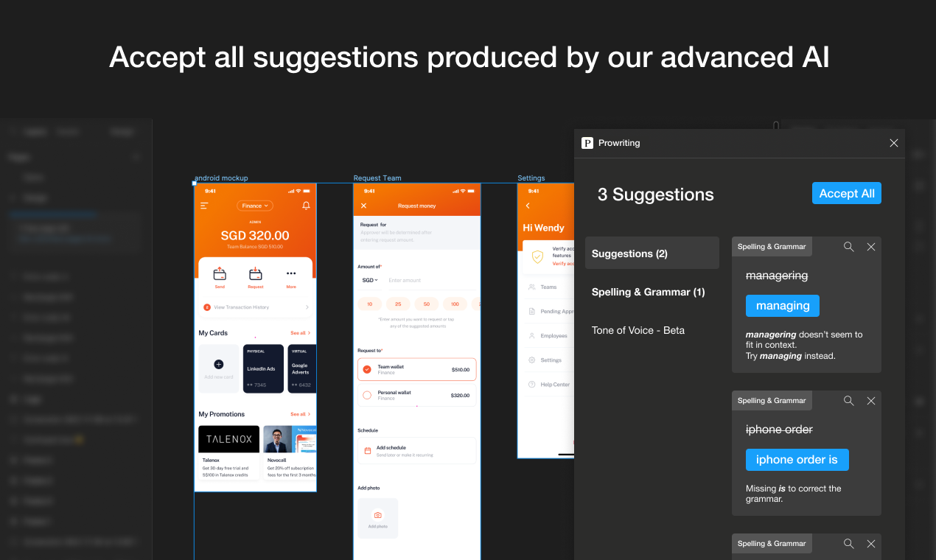
Task: Select the Tone of Voice - Beta category
Action: click(638, 330)
